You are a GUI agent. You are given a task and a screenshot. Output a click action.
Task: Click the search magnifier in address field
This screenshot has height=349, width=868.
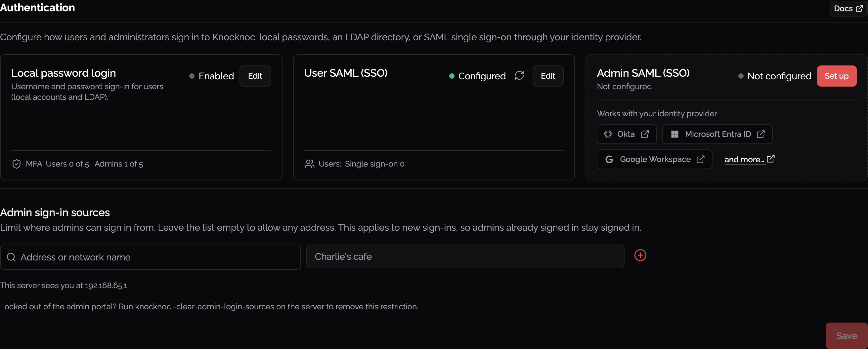tap(11, 257)
